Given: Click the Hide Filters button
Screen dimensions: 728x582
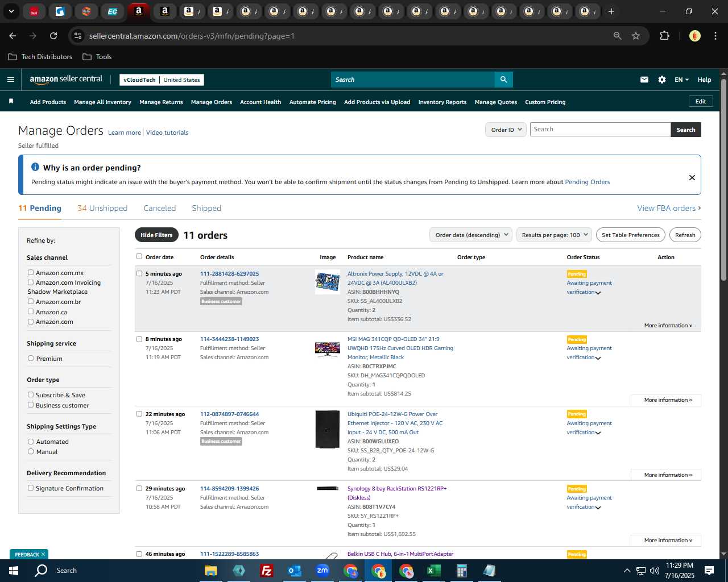Looking at the screenshot, I should pyautogui.click(x=156, y=235).
